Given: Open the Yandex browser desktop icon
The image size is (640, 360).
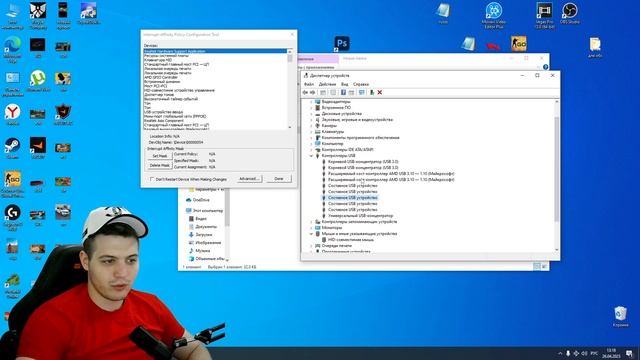Looking at the screenshot, I should pos(13,114).
